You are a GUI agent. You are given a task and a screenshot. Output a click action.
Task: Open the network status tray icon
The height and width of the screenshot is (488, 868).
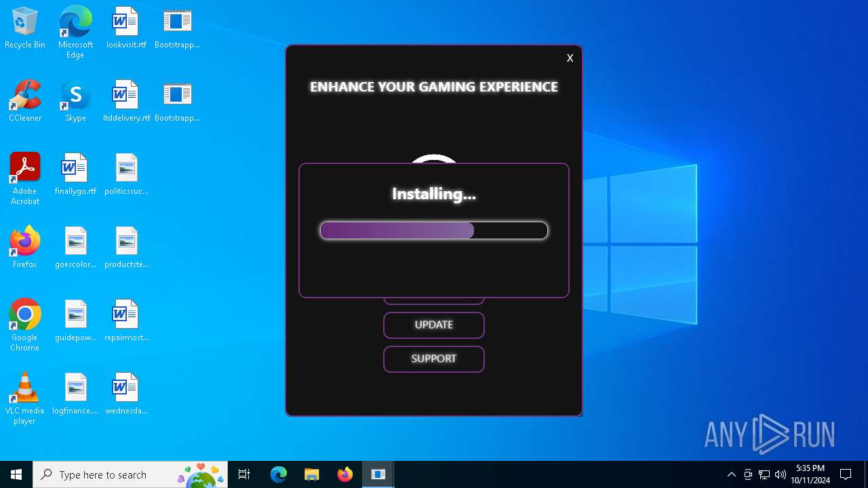tap(764, 474)
